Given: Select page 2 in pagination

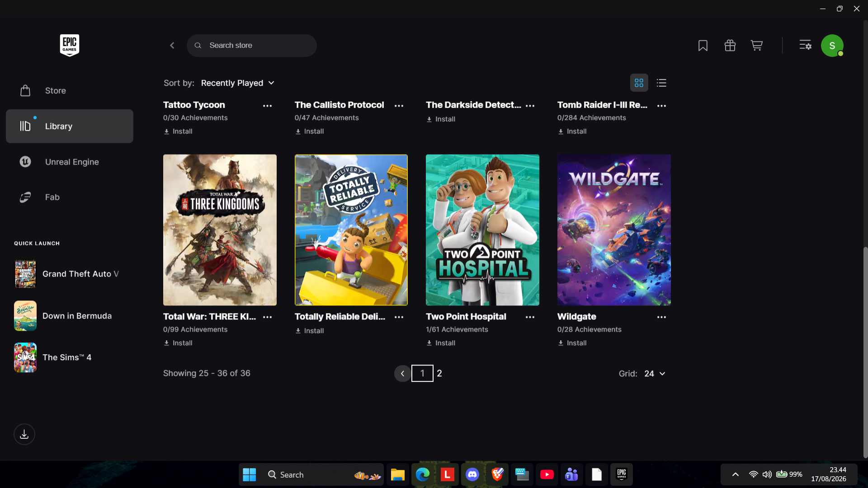Looking at the screenshot, I should [x=439, y=373].
